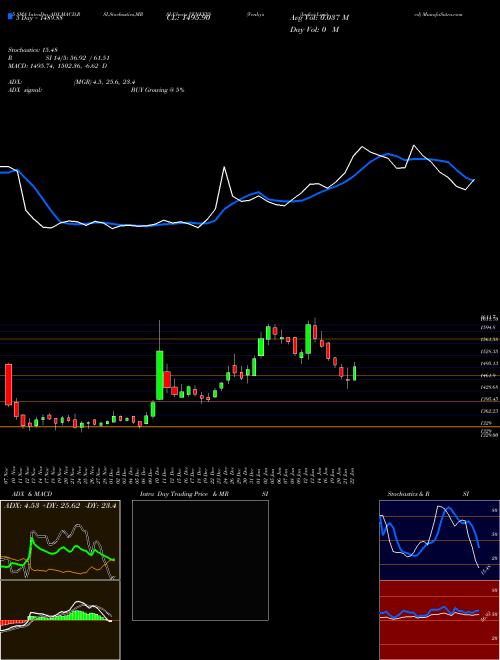This screenshot has width=500, height=660.
Task: Click the ADX line chart thumbnail
Action: click(x=60, y=540)
